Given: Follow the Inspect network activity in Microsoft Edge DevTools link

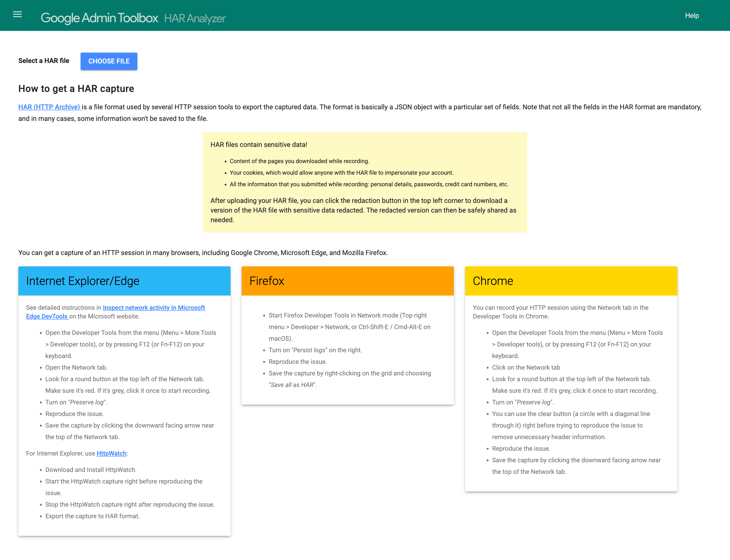Looking at the screenshot, I should coord(154,307).
